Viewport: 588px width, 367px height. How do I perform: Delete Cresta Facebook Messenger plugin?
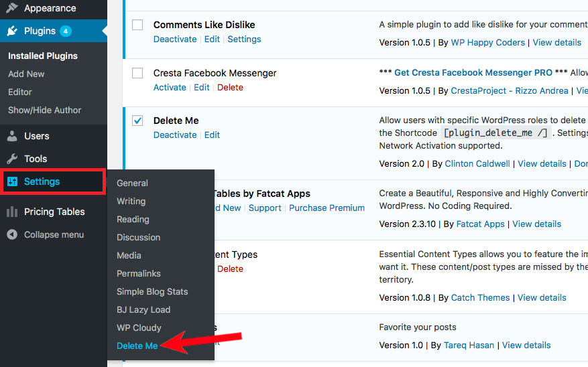coord(230,87)
